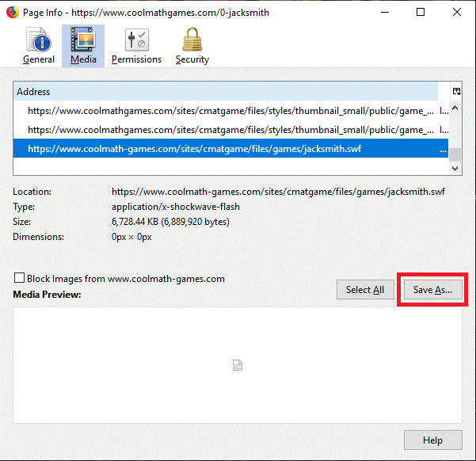Click the application/x-shockwave-flash type value
The image size is (476, 461).
coord(176,207)
